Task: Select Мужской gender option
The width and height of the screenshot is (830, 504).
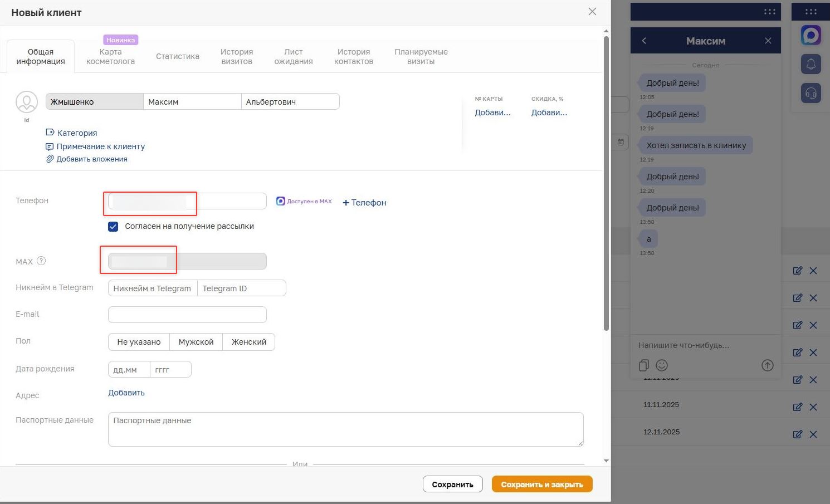Action: (x=196, y=342)
